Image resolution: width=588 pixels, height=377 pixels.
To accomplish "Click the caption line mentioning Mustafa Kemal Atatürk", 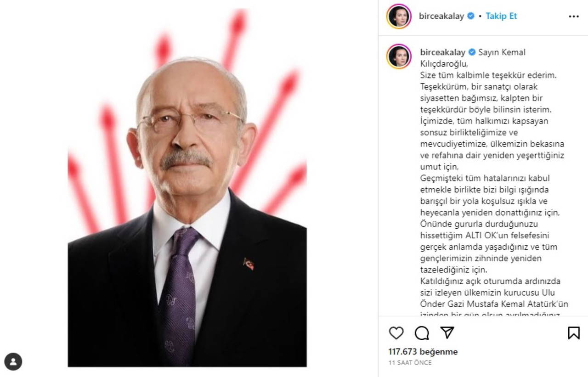I will [x=494, y=304].
